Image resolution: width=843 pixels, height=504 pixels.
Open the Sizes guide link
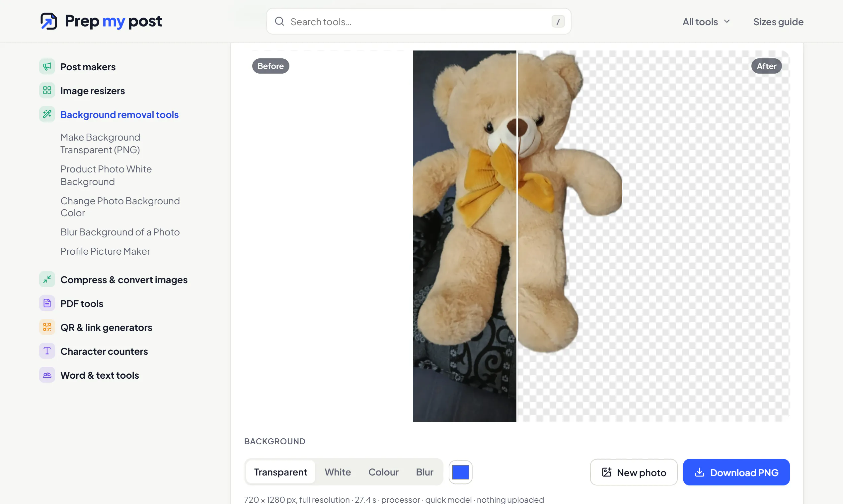(x=778, y=22)
